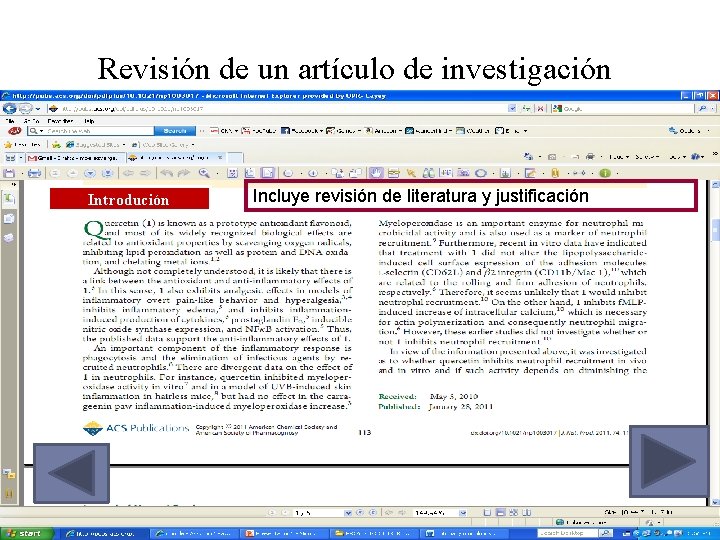The width and height of the screenshot is (720, 540).
Task: Click the paperclip attachment icon
Action: (555, 173)
